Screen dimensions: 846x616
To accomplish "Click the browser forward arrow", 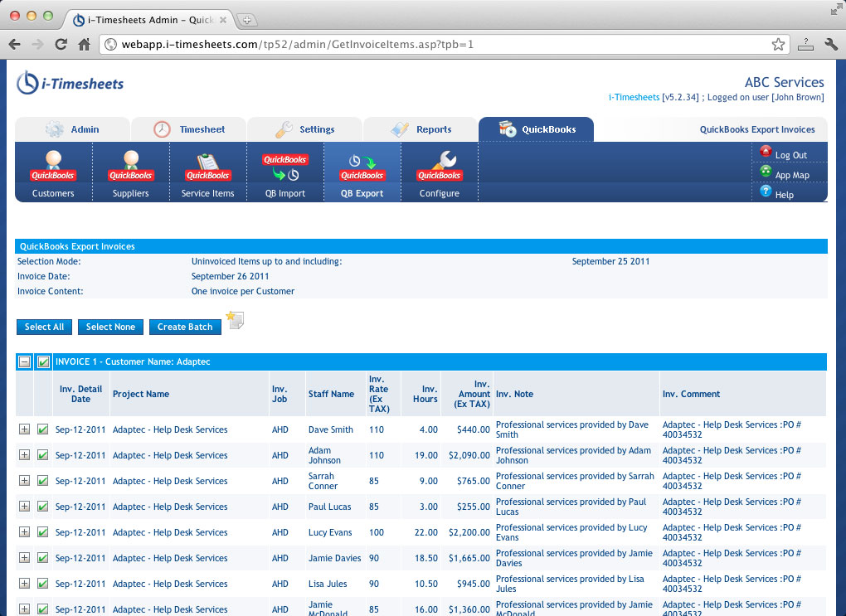I will coord(37,44).
